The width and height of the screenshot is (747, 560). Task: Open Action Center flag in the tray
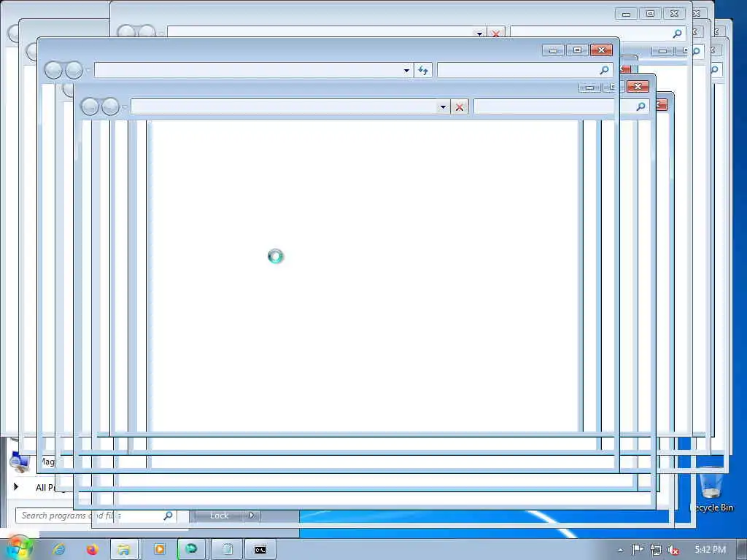click(x=638, y=550)
